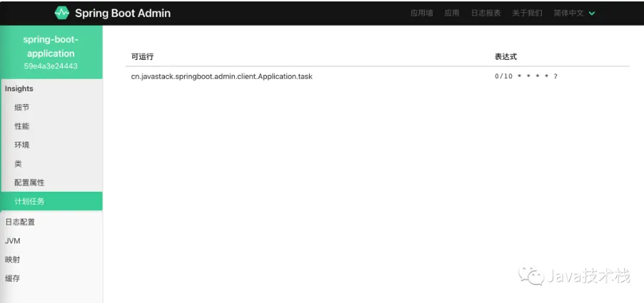Open the 日志报表 navigation item
644x303 pixels.
486,13
